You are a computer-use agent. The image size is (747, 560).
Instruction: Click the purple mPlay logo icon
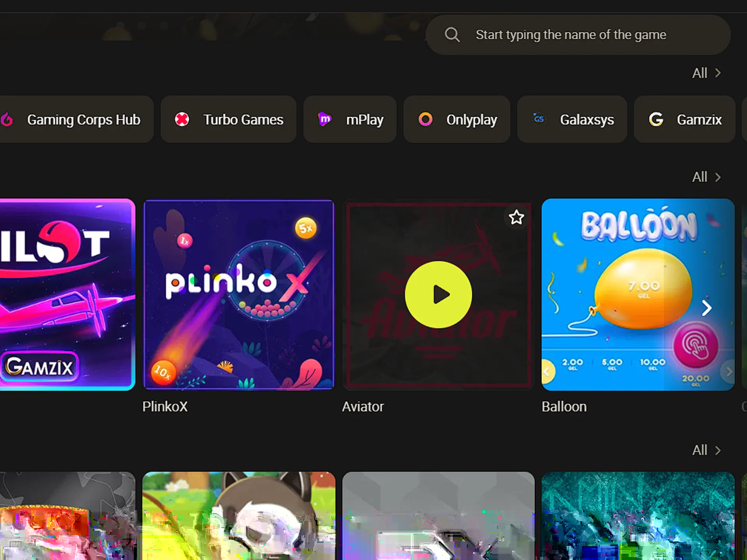[324, 119]
